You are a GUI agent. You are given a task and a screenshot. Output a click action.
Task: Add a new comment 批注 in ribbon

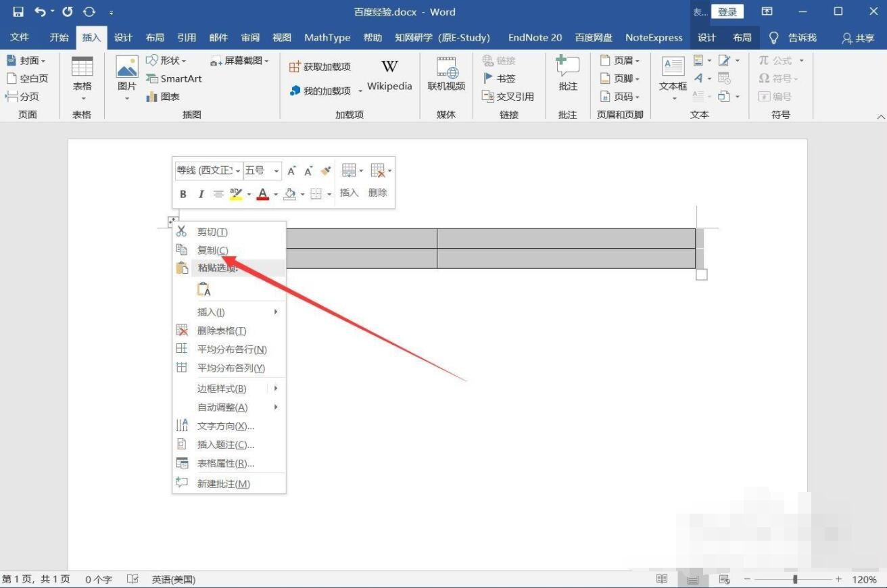click(x=568, y=74)
